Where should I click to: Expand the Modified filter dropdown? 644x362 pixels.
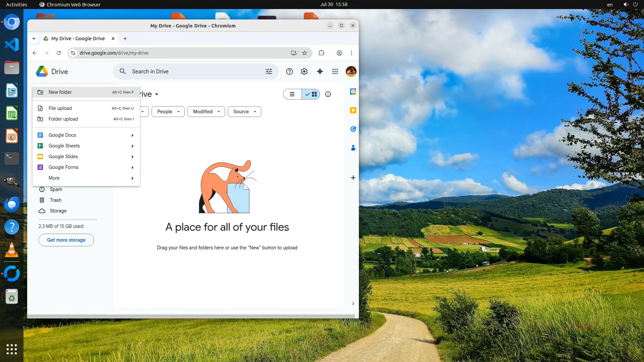pos(206,112)
